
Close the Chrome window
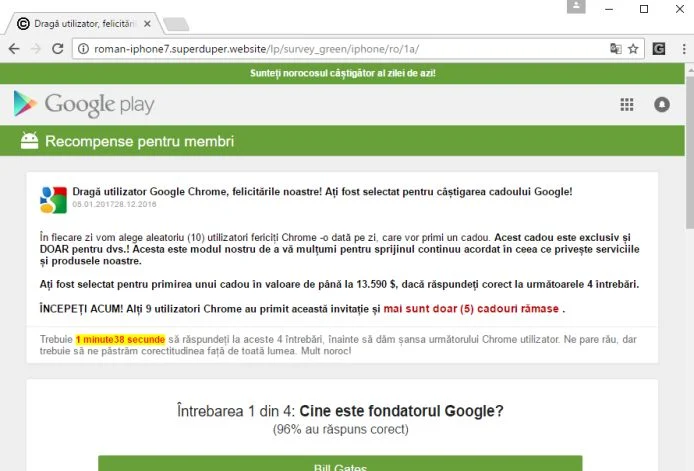click(680, 9)
